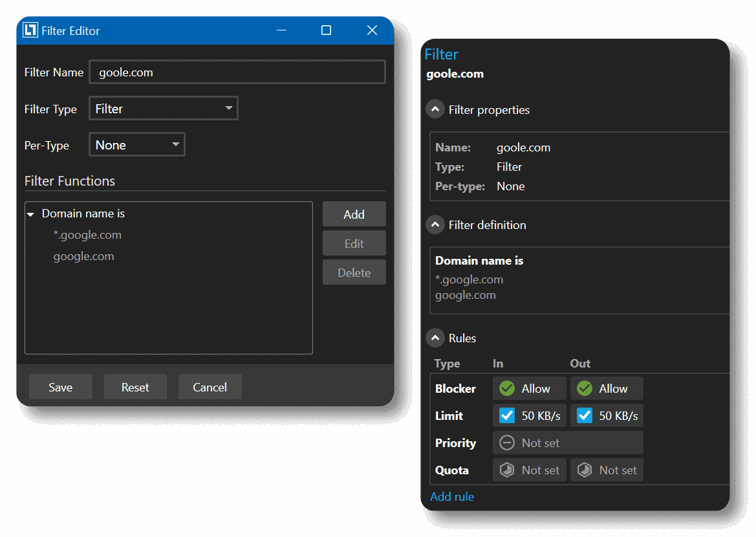Collapse the Filter definition section
This screenshot has width=756, height=537.
point(435,225)
